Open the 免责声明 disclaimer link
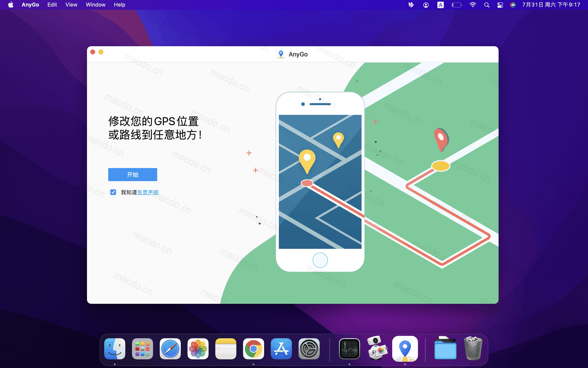 pyautogui.click(x=148, y=192)
